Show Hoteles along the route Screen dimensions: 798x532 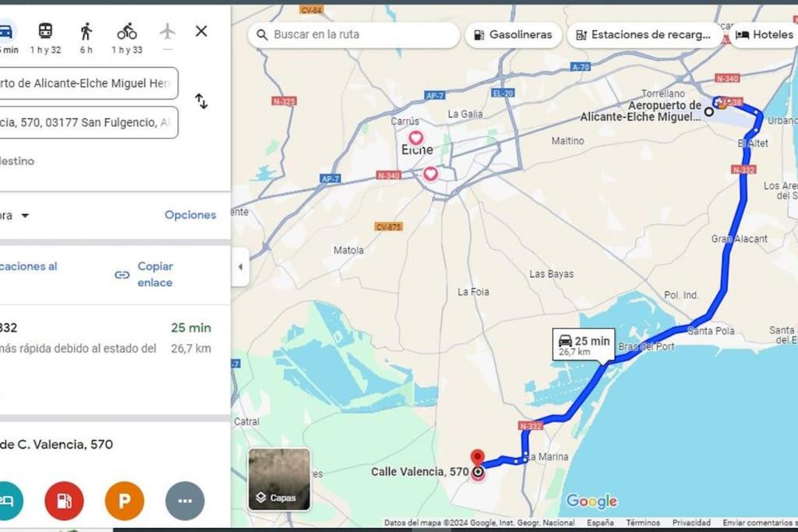764,34
